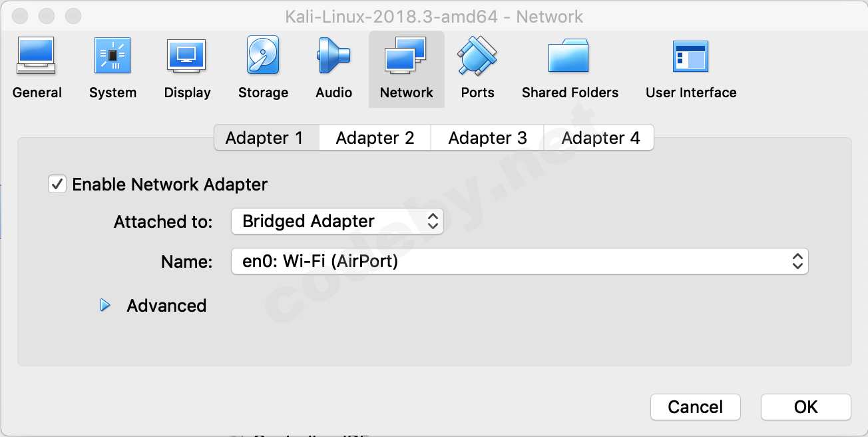Screen dimensions: 868x437
Task: Open the System settings chip icon
Action: pos(112,57)
